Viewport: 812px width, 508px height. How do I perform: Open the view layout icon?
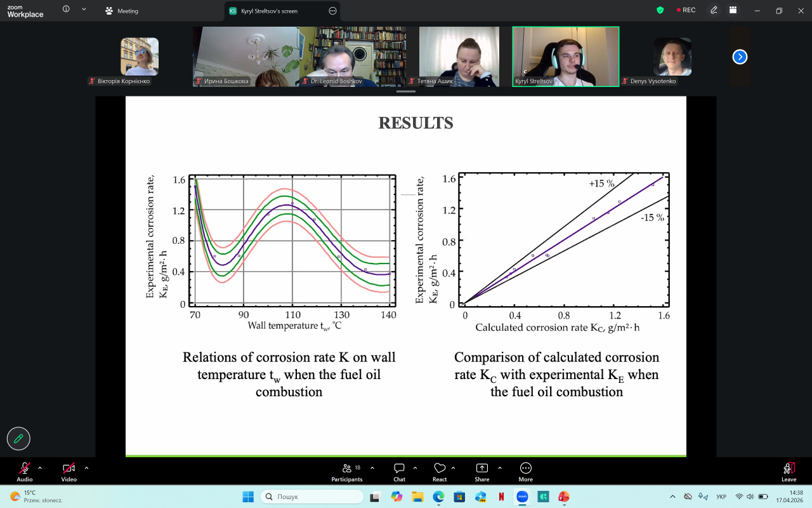pos(733,10)
